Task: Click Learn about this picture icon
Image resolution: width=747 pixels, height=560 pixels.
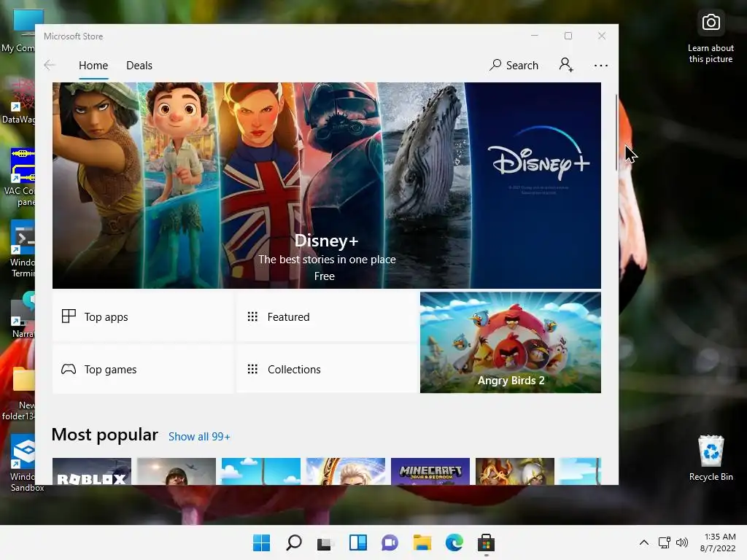Action: pos(711,37)
